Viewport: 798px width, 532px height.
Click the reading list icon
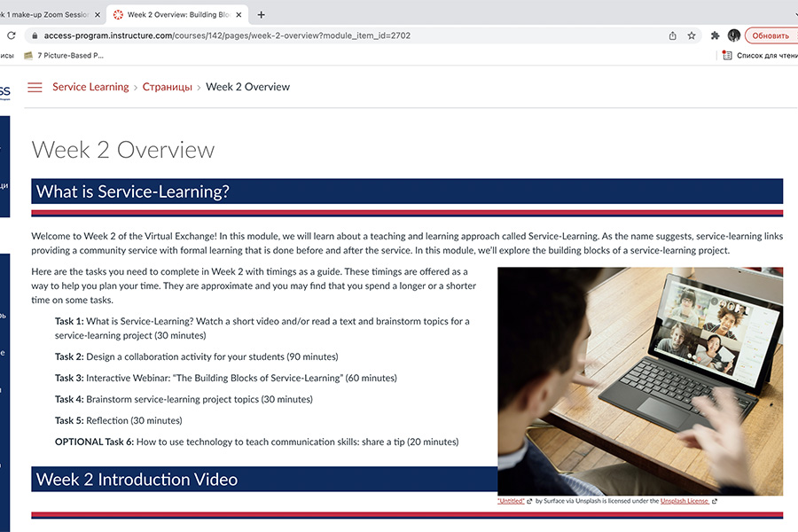[x=727, y=56]
